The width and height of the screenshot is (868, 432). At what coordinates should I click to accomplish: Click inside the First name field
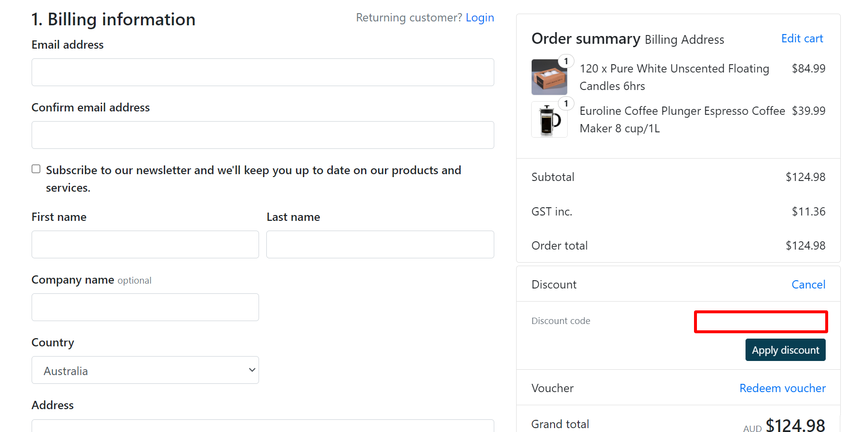145,244
